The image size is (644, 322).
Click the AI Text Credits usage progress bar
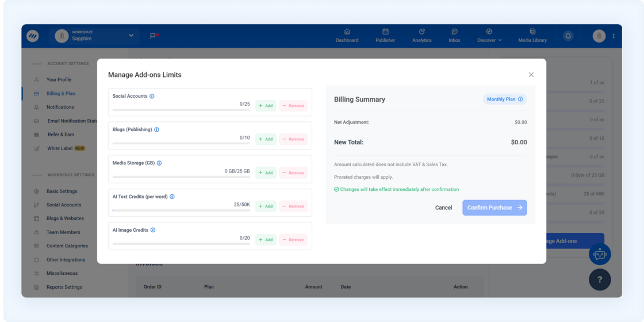point(181,210)
